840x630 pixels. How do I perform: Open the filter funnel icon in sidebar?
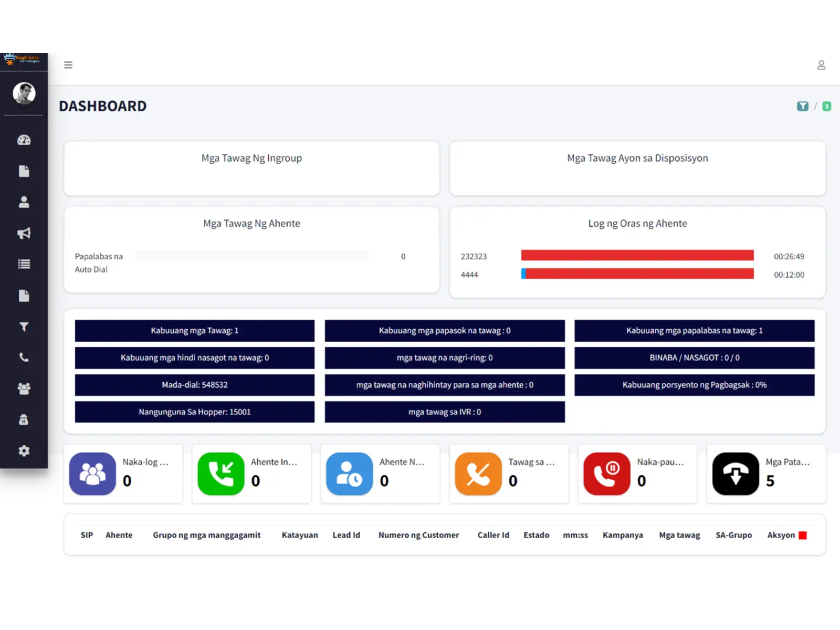tap(24, 327)
